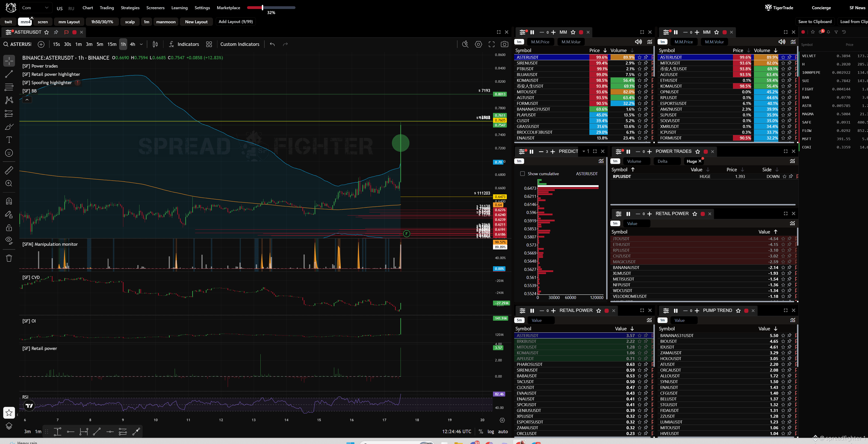Pause the first MM screener panel
The height and width of the screenshot is (444, 868).
(x=532, y=32)
